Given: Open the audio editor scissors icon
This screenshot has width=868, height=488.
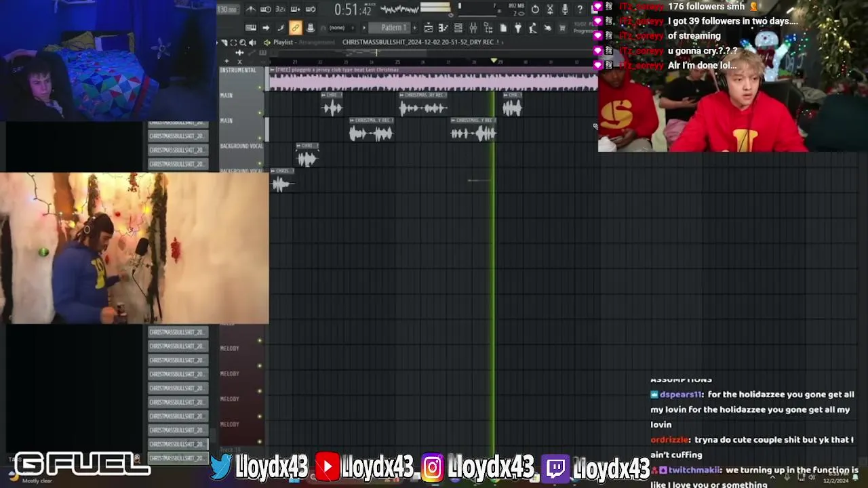Looking at the screenshot, I should tap(550, 9).
